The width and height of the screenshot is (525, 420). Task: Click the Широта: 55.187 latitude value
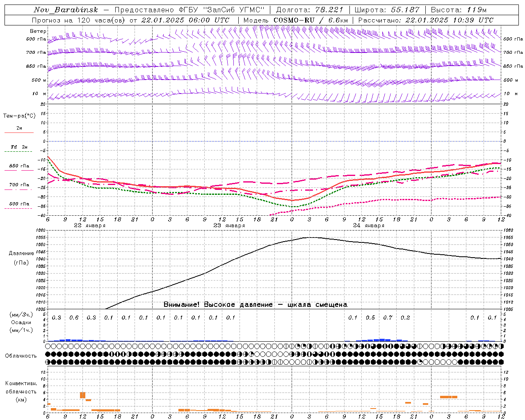(387, 10)
